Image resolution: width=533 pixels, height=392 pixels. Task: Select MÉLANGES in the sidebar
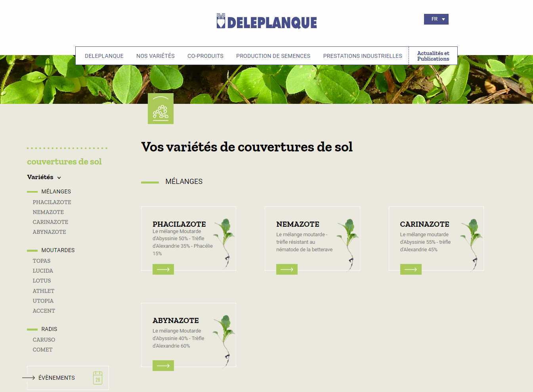[56, 191]
